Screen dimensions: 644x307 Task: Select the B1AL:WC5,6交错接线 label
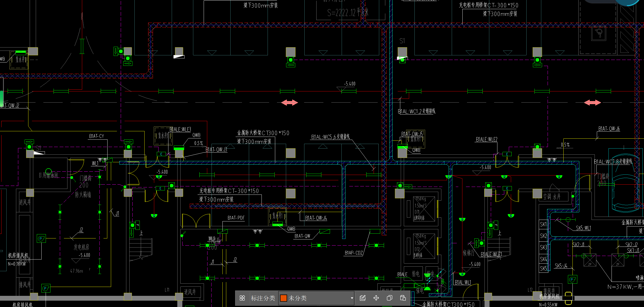[330, 137]
